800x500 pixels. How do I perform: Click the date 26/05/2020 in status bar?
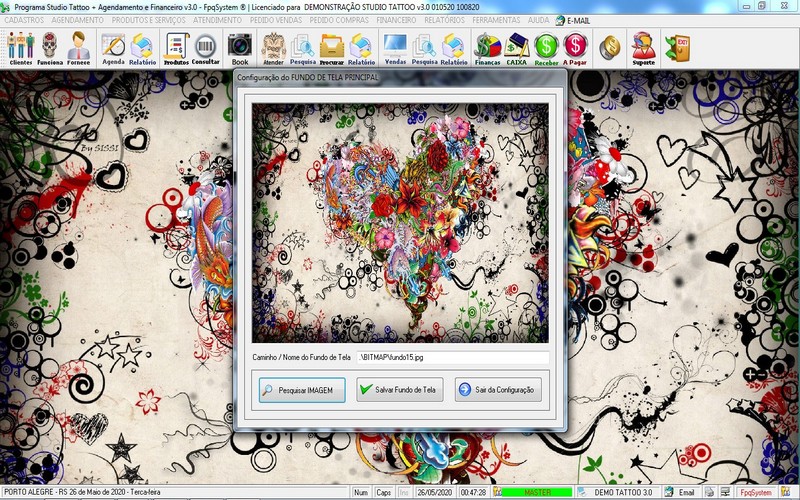(x=435, y=492)
